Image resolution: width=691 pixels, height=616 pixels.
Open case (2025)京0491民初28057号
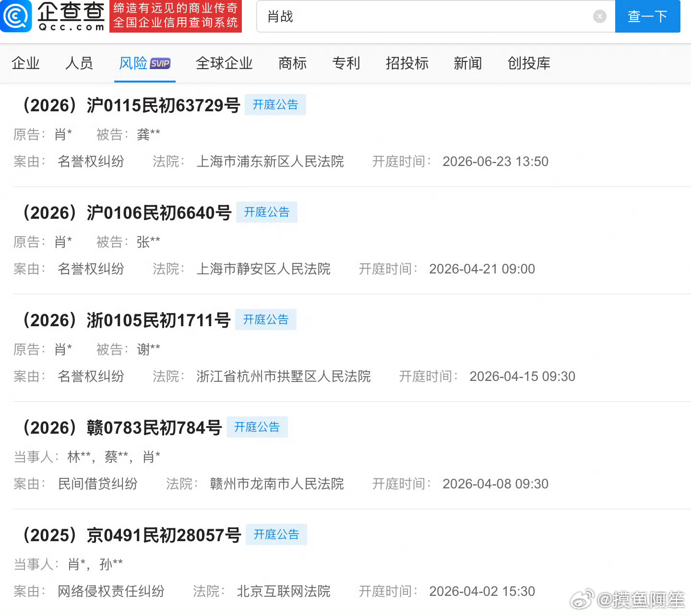coord(131,535)
